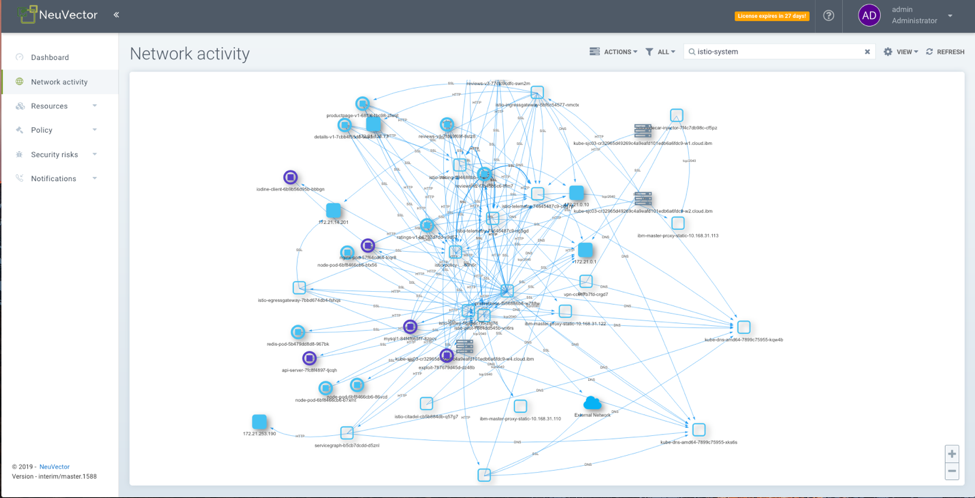Click the REFRESH button
This screenshot has width=975, height=498.
(945, 52)
